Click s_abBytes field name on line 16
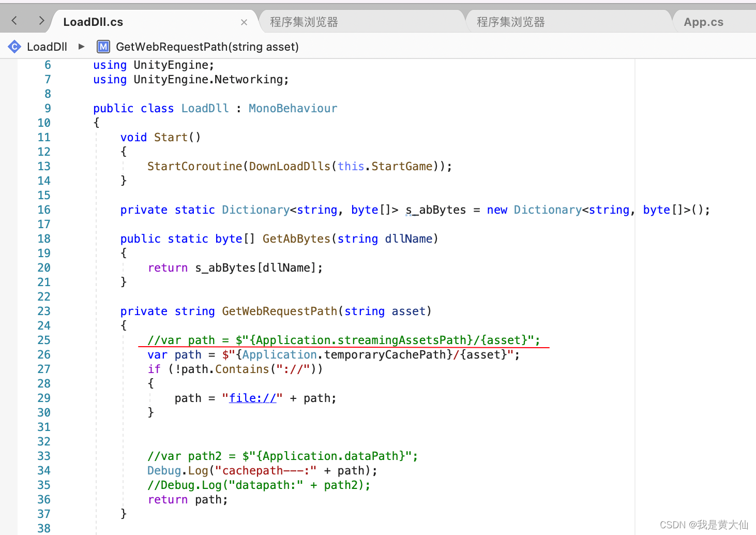Viewport: 756px width, 535px height. tap(435, 210)
